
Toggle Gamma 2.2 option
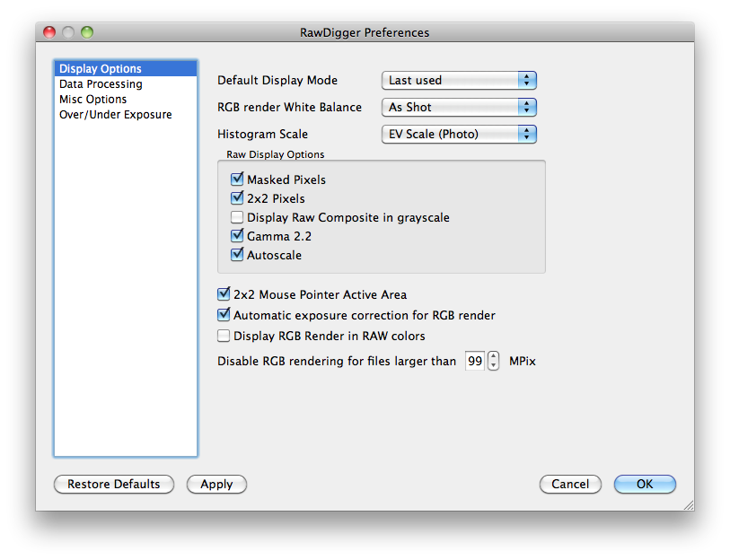click(x=237, y=235)
